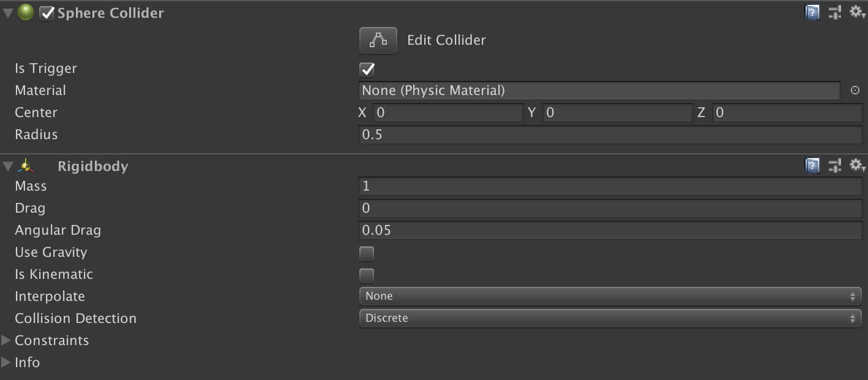Viewport: 868px width, 380px height.
Task: Click the Sphere Collider help icon
Action: pyautogui.click(x=812, y=11)
